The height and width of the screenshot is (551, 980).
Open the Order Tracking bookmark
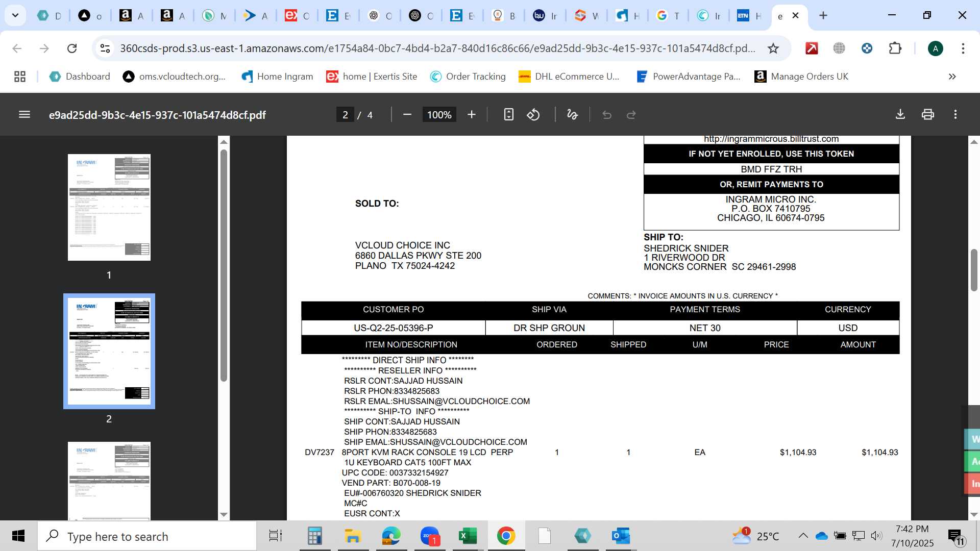tap(468, 77)
